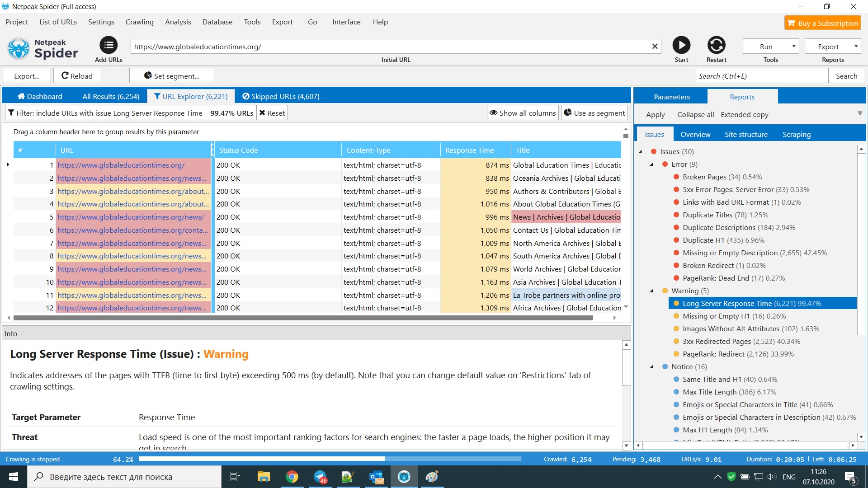Screen dimensions: 868x488
Task: Click the Set segment button
Action: coord(172,76)
